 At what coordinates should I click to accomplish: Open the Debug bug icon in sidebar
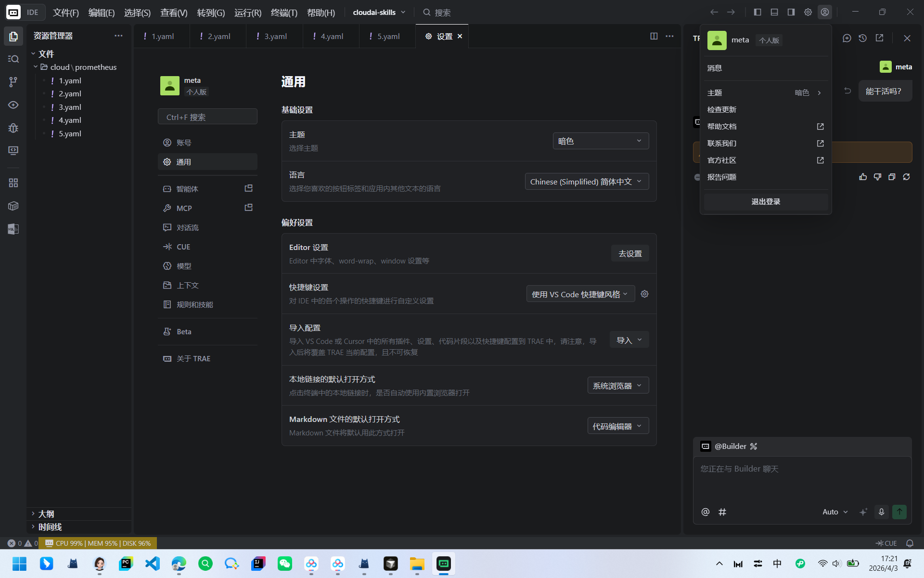click(13, 128)
